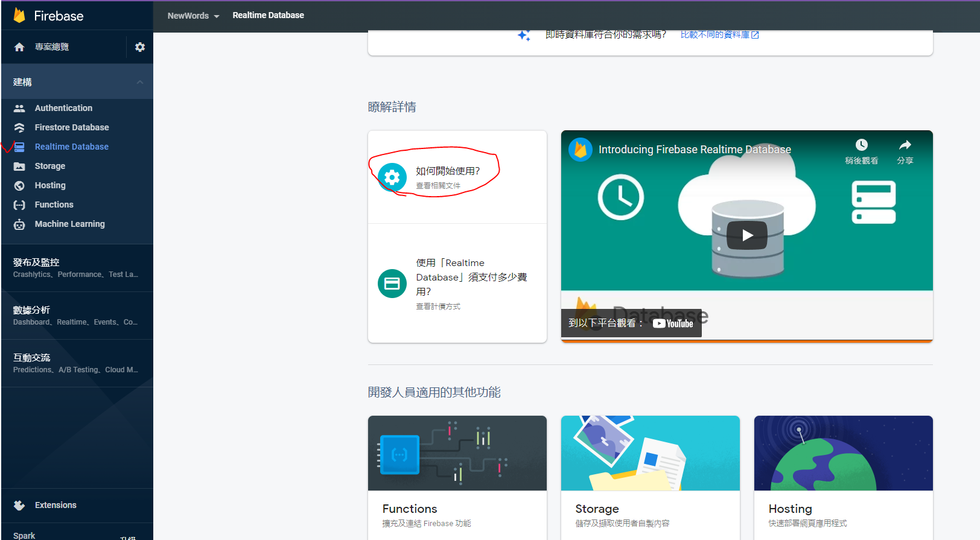
Task: Open the 比較不同的資料庫 link
Action: click(719, 35)
